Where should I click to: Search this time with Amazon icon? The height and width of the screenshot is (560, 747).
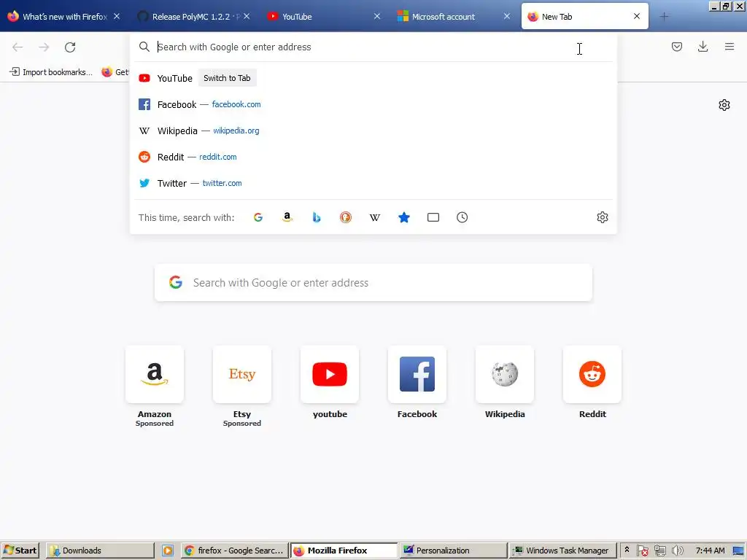(287, 217)
